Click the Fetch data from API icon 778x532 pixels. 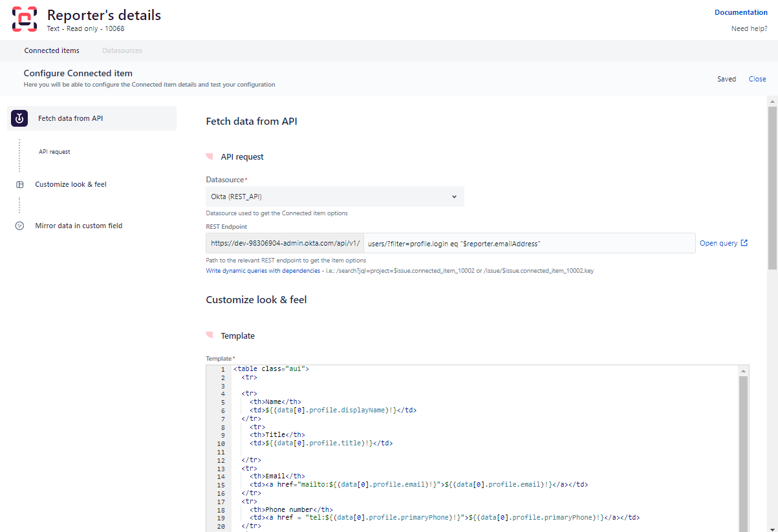coord(19,118)
